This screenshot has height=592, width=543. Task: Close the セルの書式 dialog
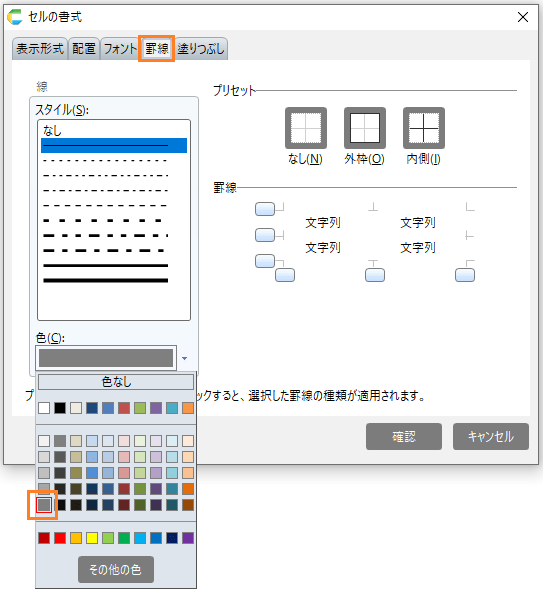click(523, 17)
